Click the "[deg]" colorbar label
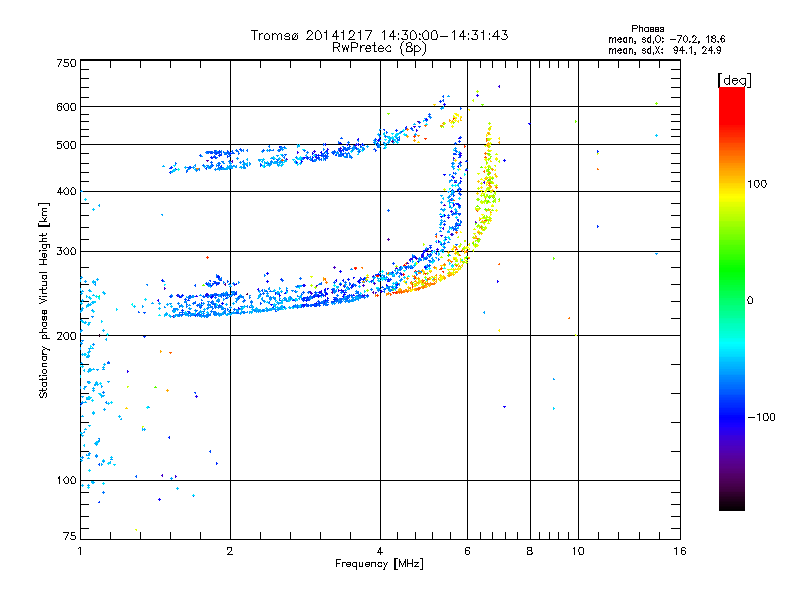Screen dimensions: 800x600 click(734, 80)
